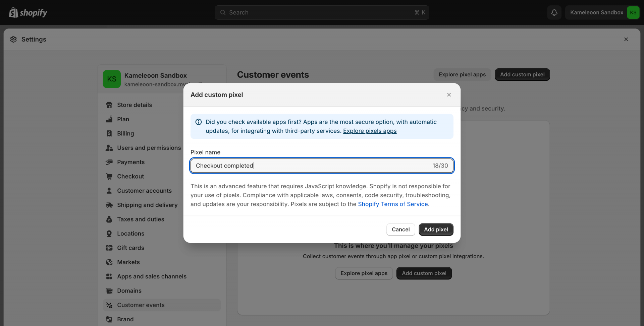Select Apps and sales channels
The height and width of the screenshot is (326, 644).
(152, 277)
